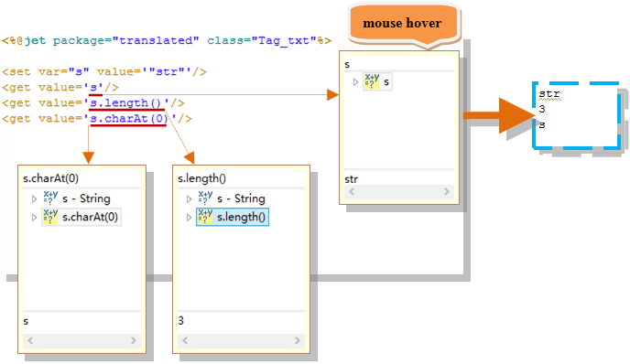The width and height of the screenshot is (630, 364).
Task: Click 's.length()' title of the middle popup
Action: (202, 178)
